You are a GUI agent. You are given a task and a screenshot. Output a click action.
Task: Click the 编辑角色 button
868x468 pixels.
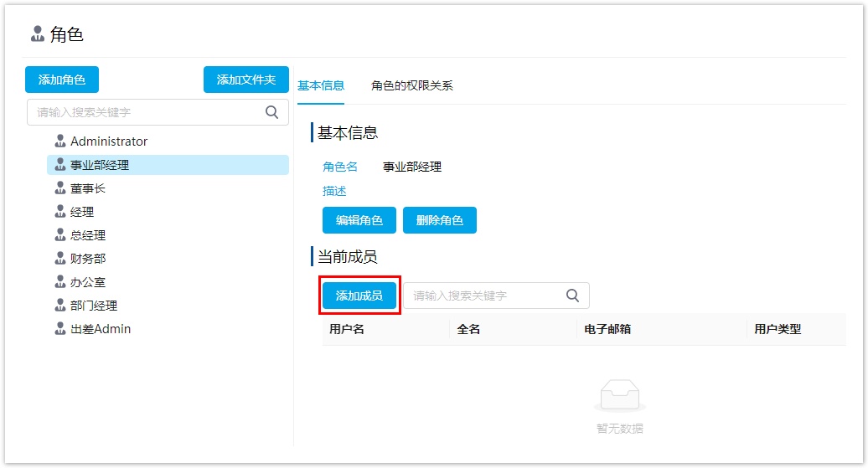359,220
